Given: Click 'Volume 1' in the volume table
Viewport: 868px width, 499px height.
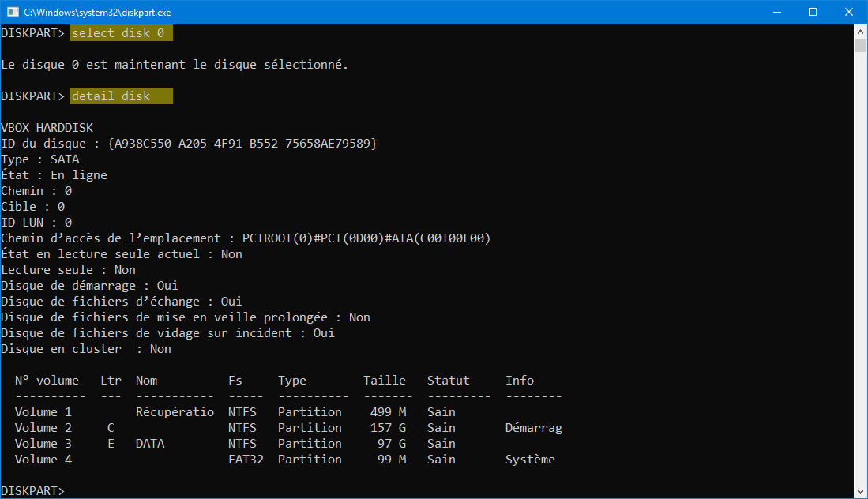Looking at the screenshot, I should coord(43,412).
